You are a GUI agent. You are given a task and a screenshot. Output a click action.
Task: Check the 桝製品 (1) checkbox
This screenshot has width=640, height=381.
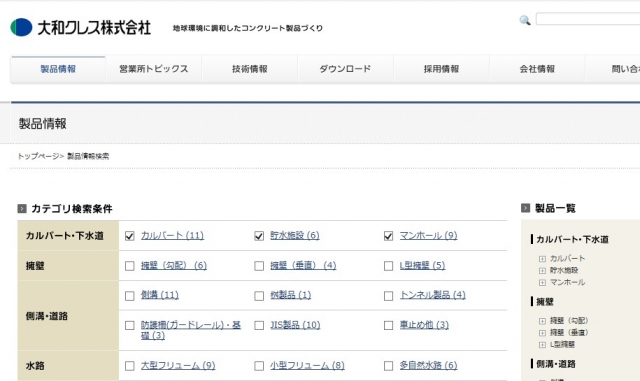[x=259, y=296]
